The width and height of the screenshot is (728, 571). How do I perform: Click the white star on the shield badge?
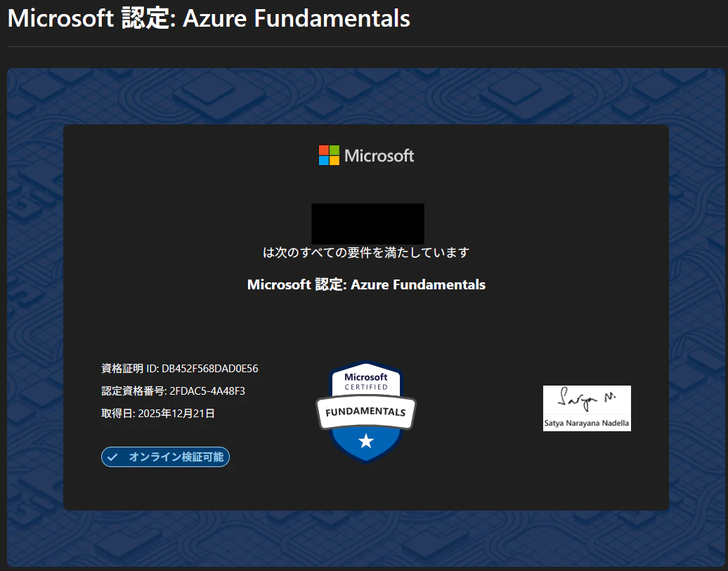click(x=366, y=441)
